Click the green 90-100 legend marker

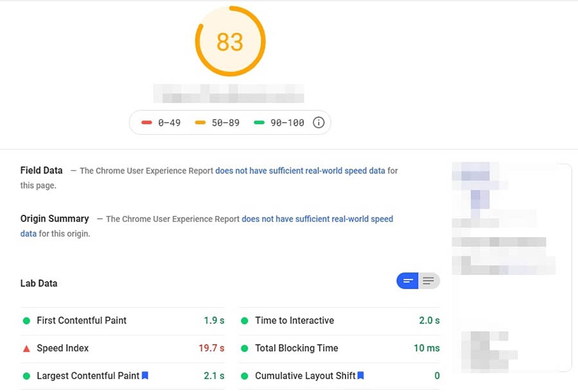tap(259, 123)
